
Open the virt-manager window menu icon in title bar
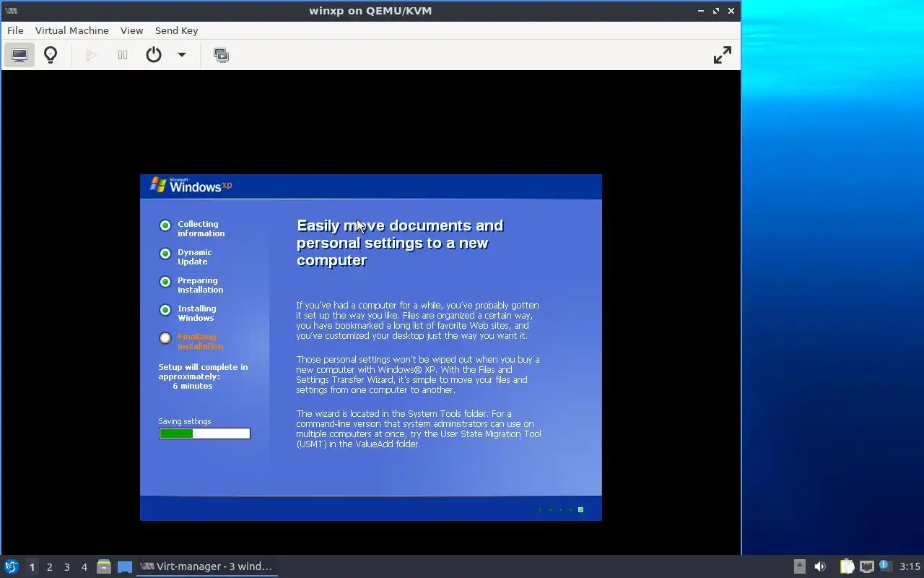[11, 11]
